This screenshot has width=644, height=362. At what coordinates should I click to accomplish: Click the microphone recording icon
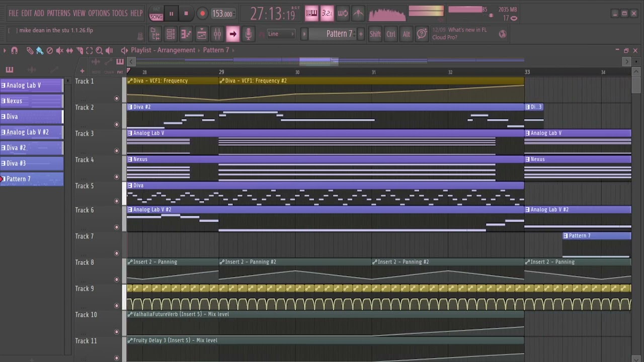pos(248,34)
